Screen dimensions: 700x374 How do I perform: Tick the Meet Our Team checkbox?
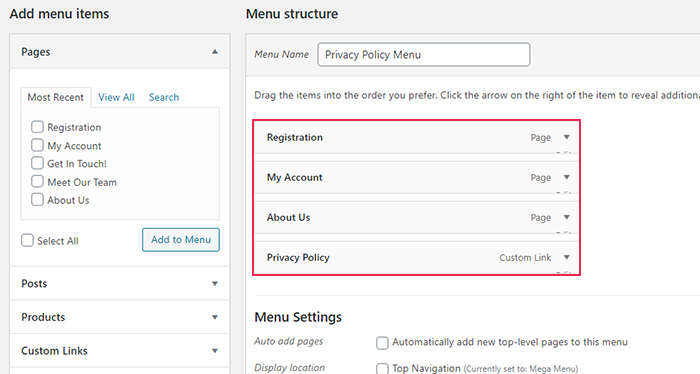tap(38, 181)
